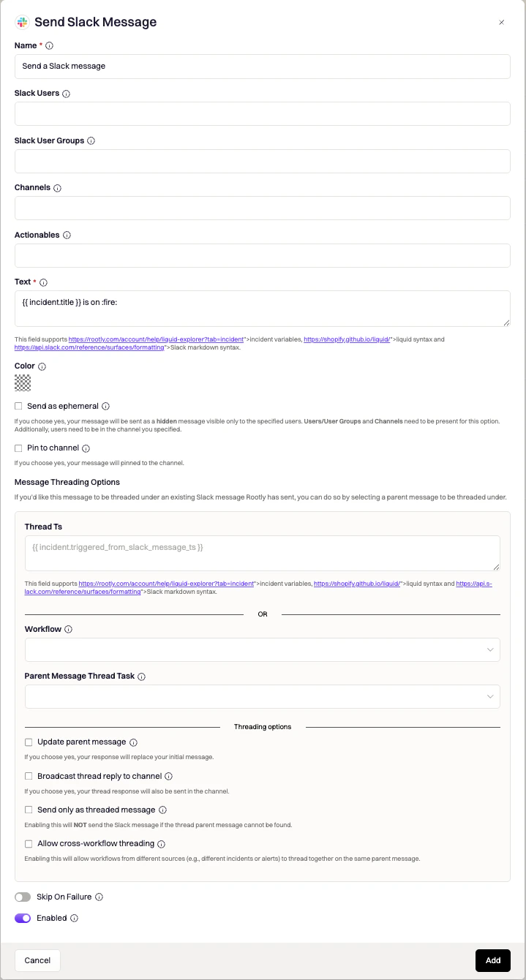This screenshot has width=526, height=980.
Task: Click the Slack logo icon in the header
Action: pos(21,22)
